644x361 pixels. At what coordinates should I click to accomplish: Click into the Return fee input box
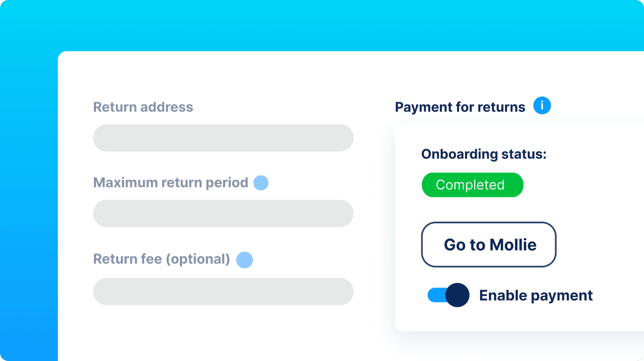point(223,291)
